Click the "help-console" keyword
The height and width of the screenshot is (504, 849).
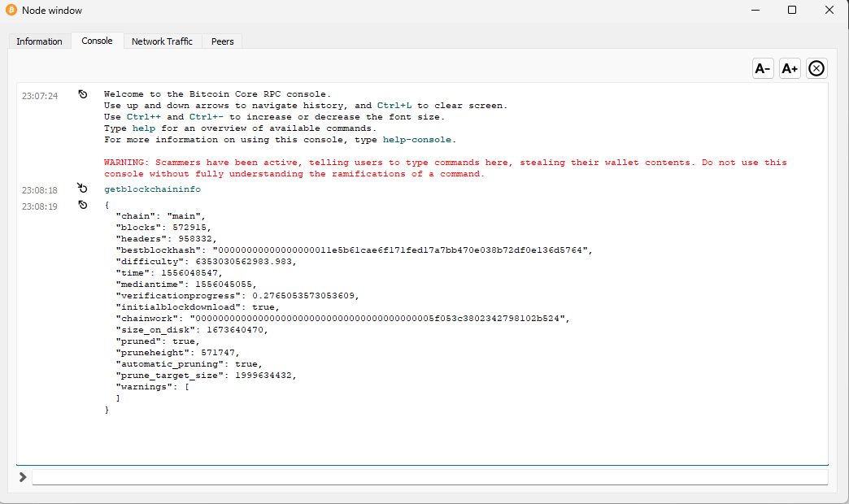(x=417, y=140)
